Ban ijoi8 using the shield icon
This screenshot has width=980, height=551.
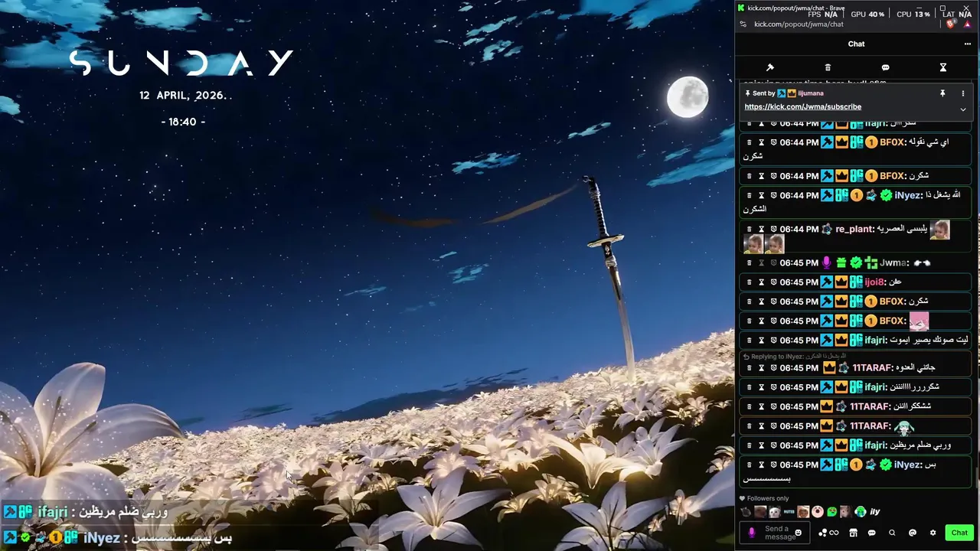click(x=773, y=282)
